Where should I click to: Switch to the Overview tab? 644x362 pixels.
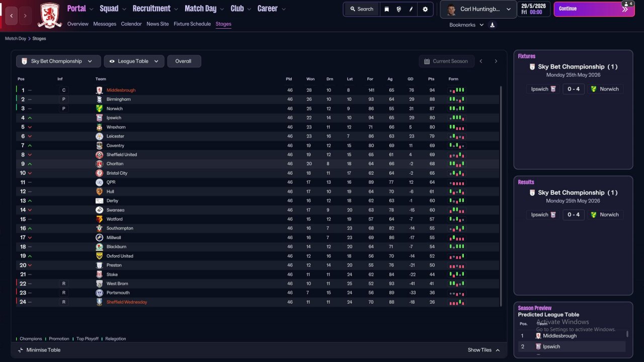[77, 24]
